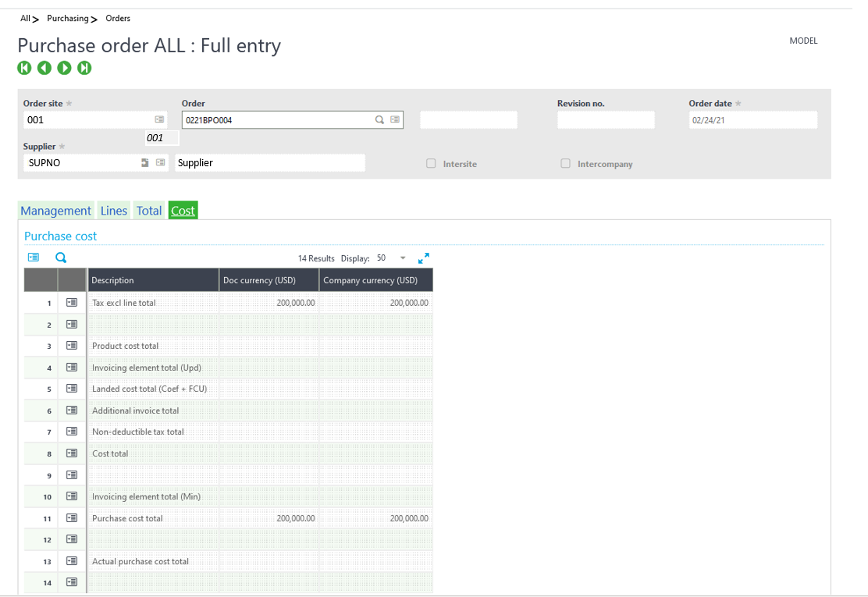Click the Order field search magnifier icon
868x597 pixels.
[x=379, y=120]
